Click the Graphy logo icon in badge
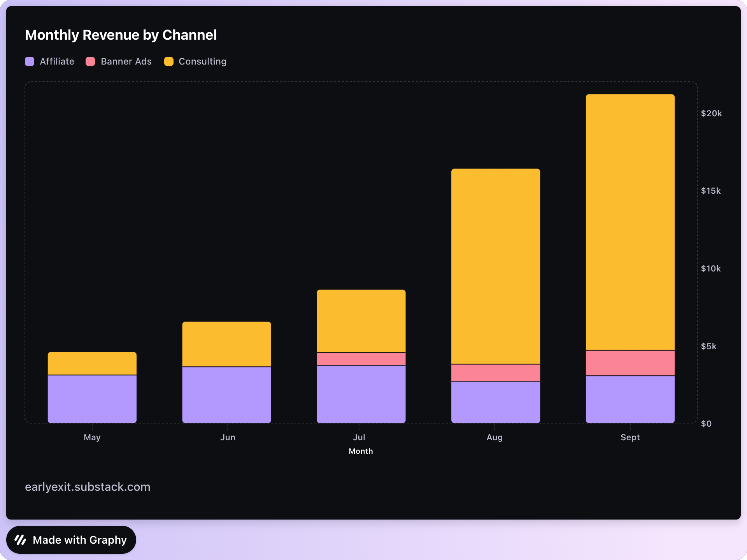The height and width of the screenshot is (560, 747). [20, 540]
